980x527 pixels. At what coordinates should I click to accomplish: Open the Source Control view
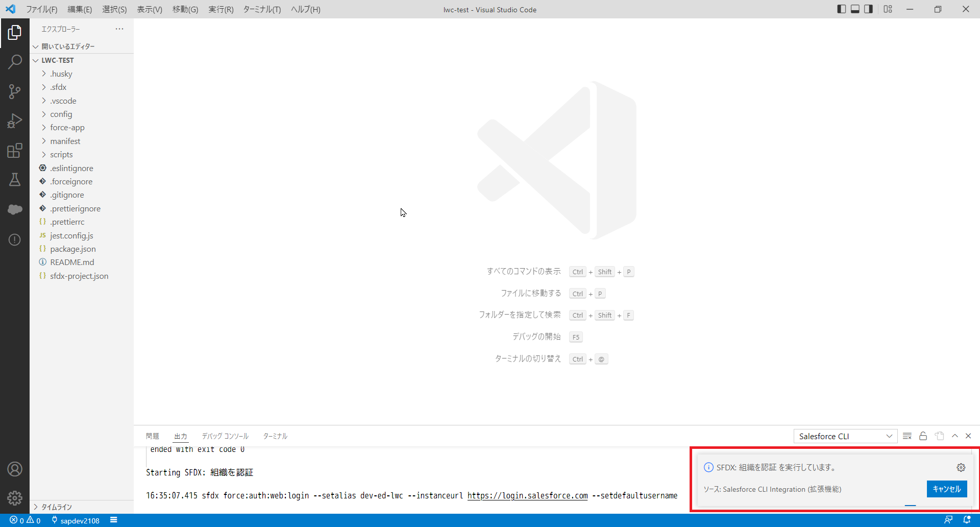pos(15,91)
